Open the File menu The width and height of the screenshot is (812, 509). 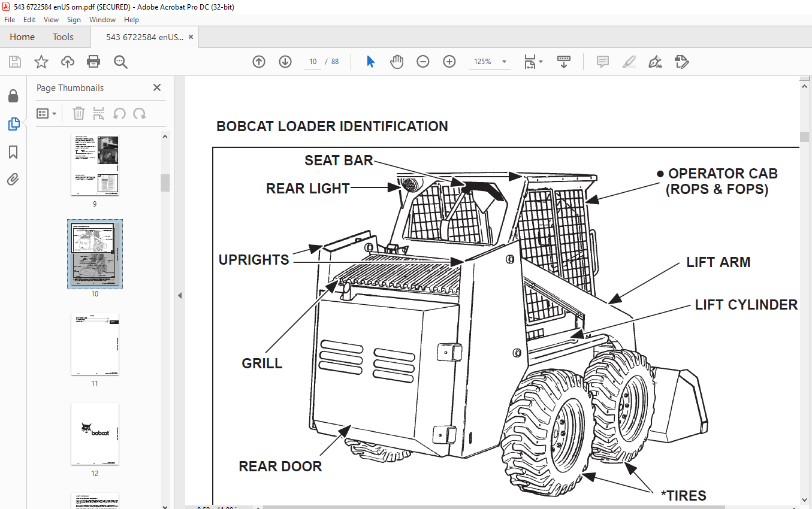[10, 20]
